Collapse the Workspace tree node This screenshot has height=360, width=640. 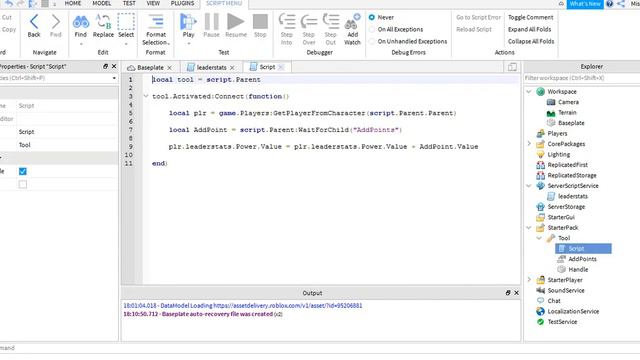[x=529, y=91]
